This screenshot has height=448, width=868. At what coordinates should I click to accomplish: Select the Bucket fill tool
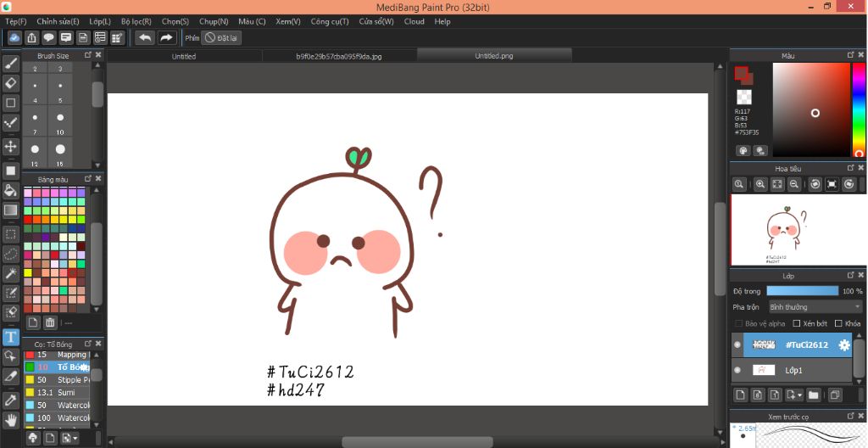[10, 190]
